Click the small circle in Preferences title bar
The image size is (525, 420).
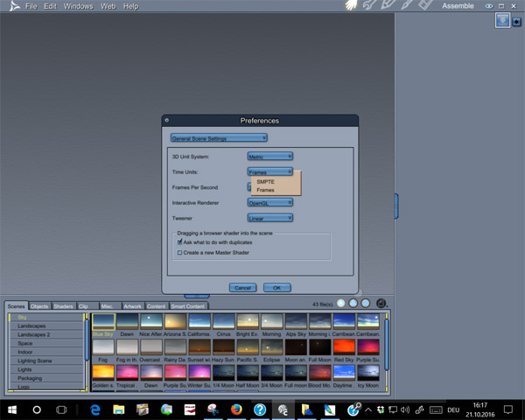pos(167,120)
